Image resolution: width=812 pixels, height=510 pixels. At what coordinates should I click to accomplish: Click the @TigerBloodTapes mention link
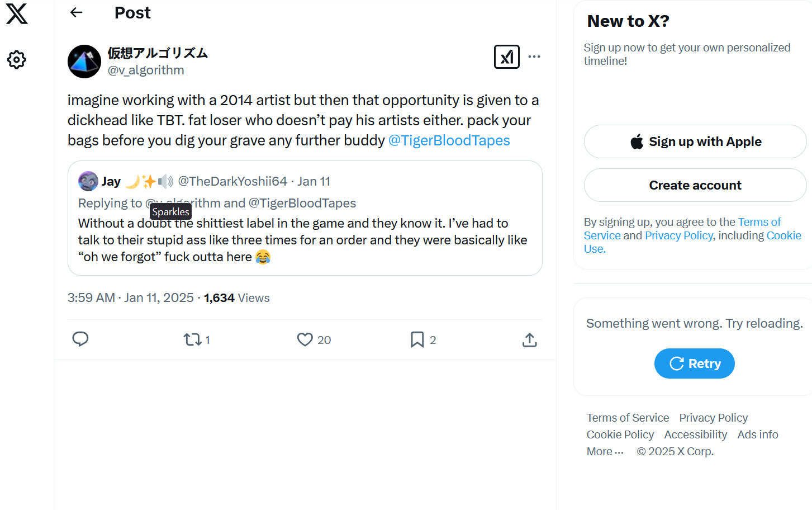[x=449, y=140]
